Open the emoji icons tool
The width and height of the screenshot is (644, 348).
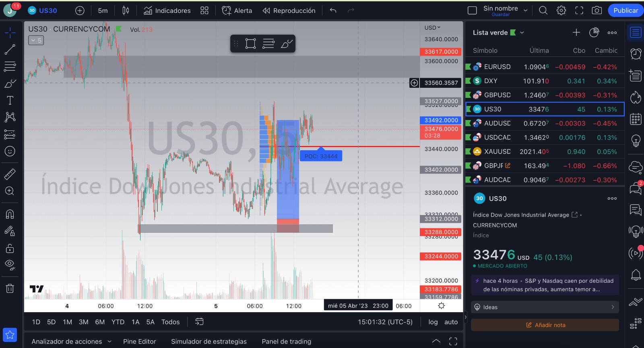pyautogui.click(x=10, y=151)
